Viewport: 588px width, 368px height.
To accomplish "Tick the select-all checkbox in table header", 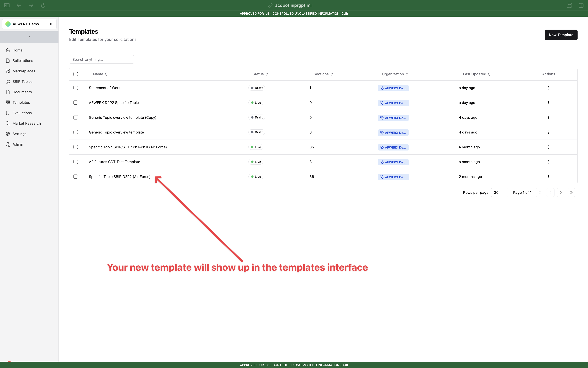I will click(76, 74).
